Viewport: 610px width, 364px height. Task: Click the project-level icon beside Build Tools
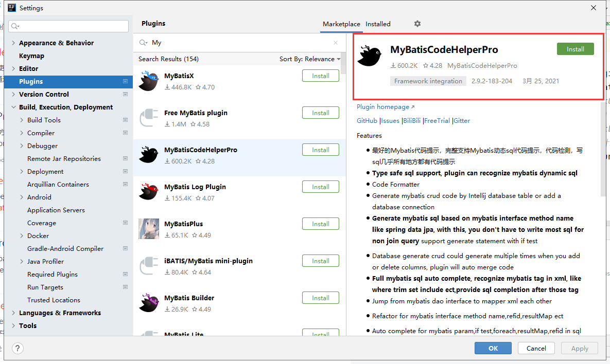tap(125, 120)
